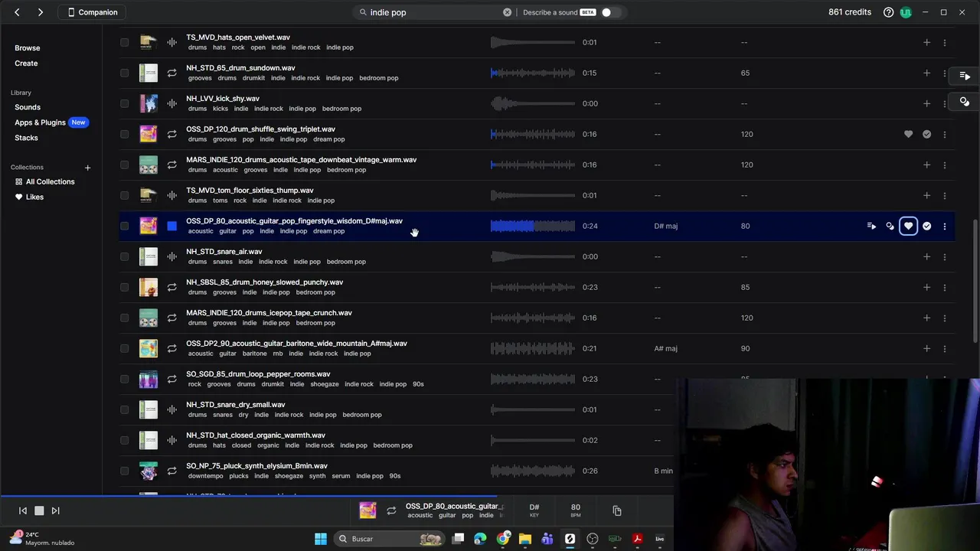Select checkbox for TS_MVD_tom_floor_sixties_thump.wav
The image size is (980, 551).
coord(124,195)
